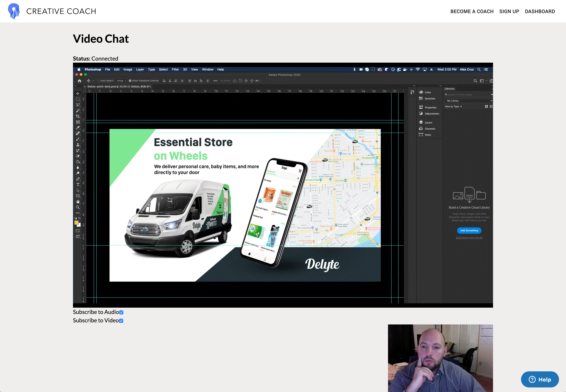Click the orange foreground color swatch

pos(76,223)
